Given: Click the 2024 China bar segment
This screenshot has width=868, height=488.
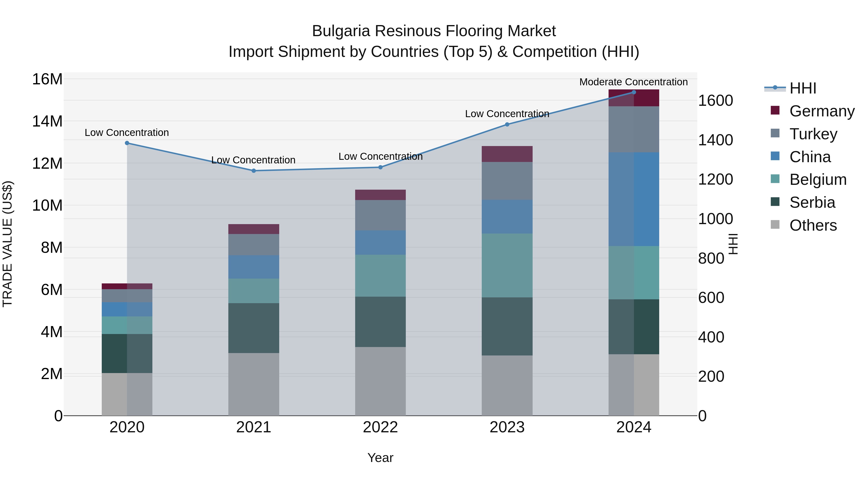Looking at the screenshot, I should (x=634, y=199).
